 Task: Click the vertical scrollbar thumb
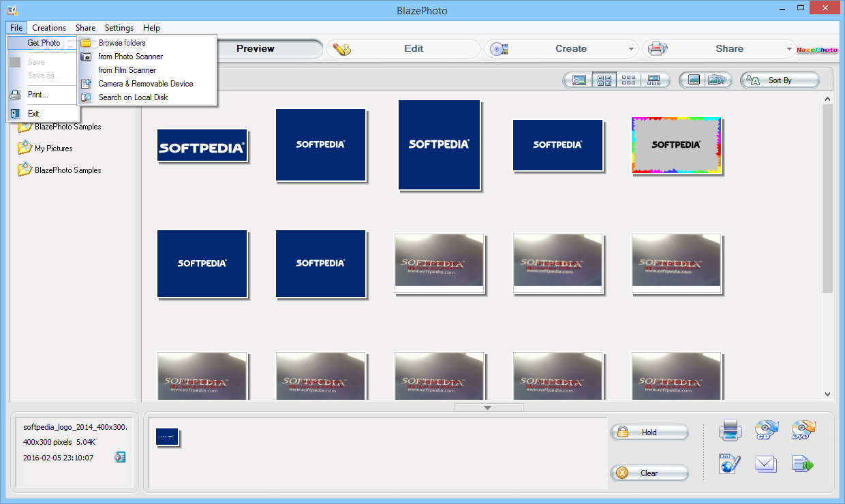pos(827,198)
